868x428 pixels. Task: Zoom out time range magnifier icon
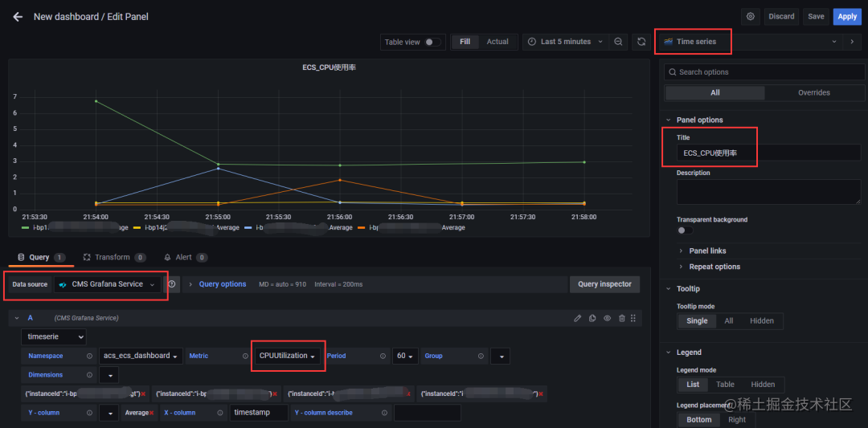point(618,42)
